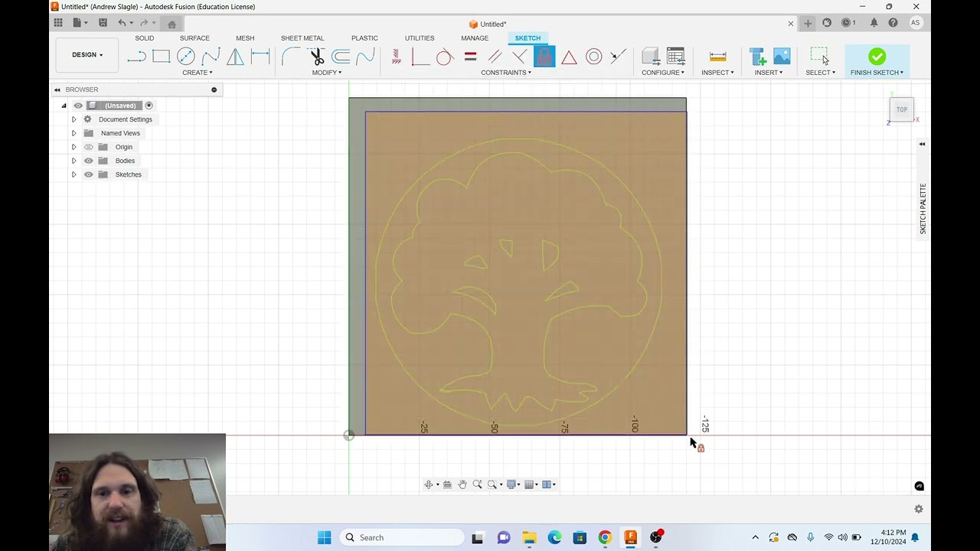This screenshot has height=551, width=980.
Task: Select the Mirror sketch tool
Action: click(x=235, y=57)
